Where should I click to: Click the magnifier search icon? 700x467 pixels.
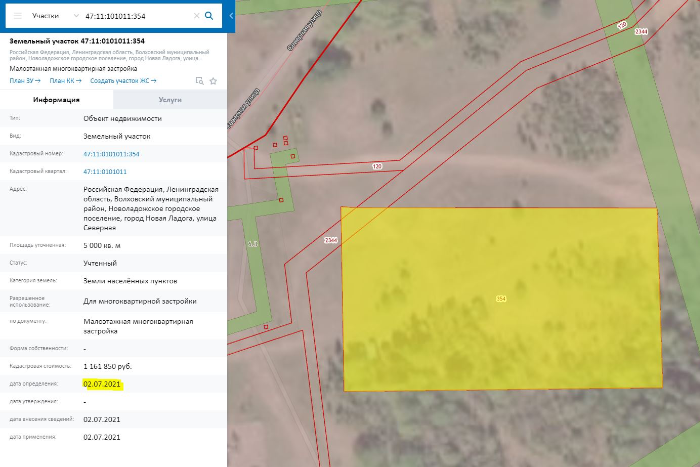[x=209, y=16]
